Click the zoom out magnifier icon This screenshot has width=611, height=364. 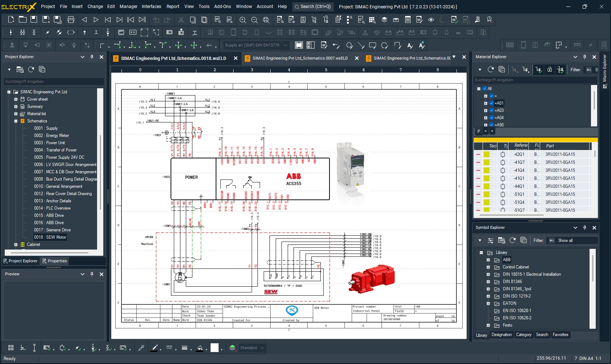tap(254, 20)
